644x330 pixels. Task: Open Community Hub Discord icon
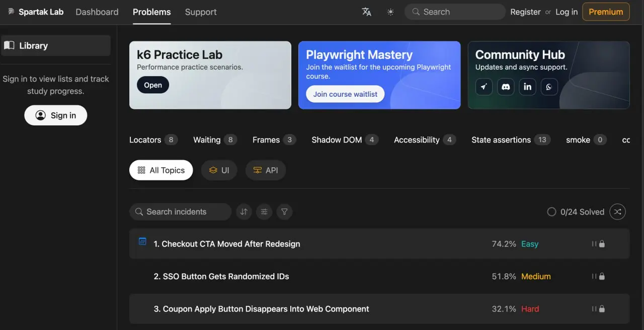coord(506,87)
